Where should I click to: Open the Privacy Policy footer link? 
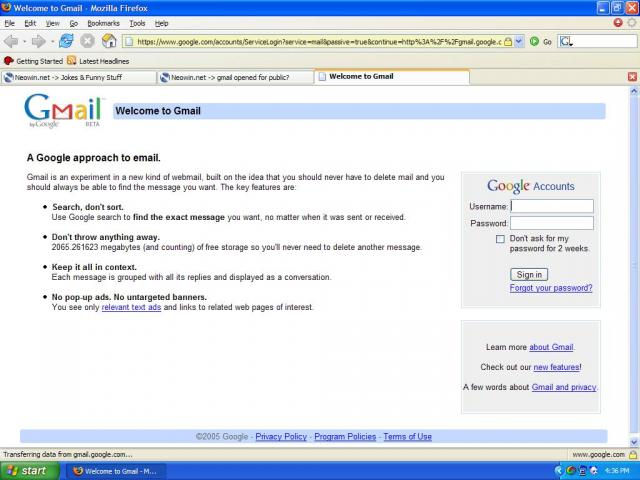[281, 436]
